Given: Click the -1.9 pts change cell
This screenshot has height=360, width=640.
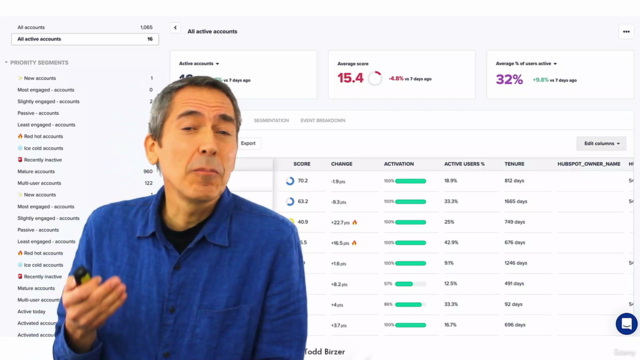Looking at the screenshot, I should (338, 182).
